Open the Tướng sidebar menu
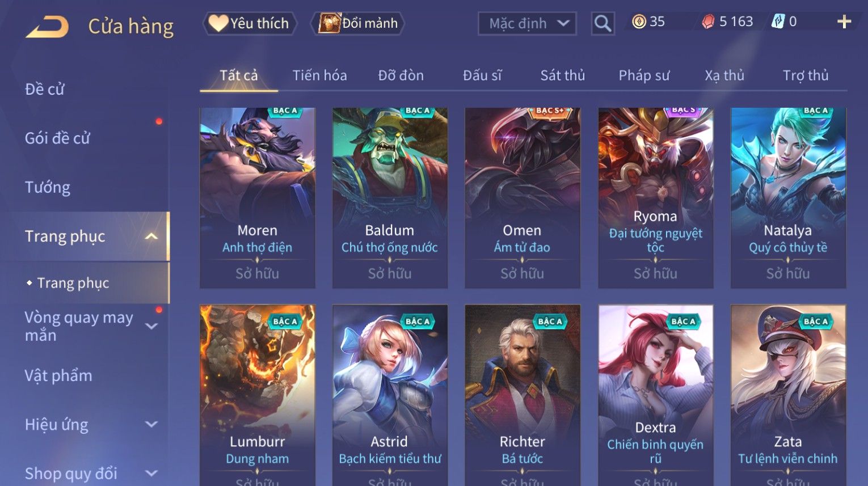This screenshot has height=486, width=868. click(x=48, y=187)
